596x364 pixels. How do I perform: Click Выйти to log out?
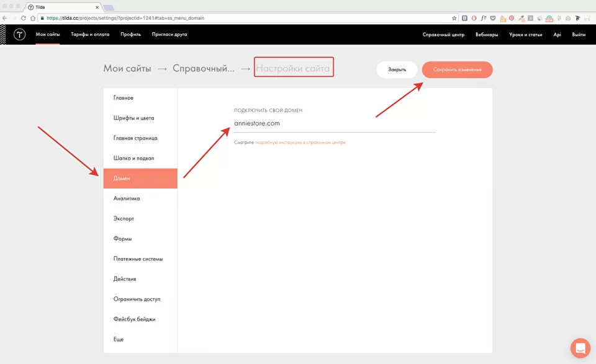point(579,35)
